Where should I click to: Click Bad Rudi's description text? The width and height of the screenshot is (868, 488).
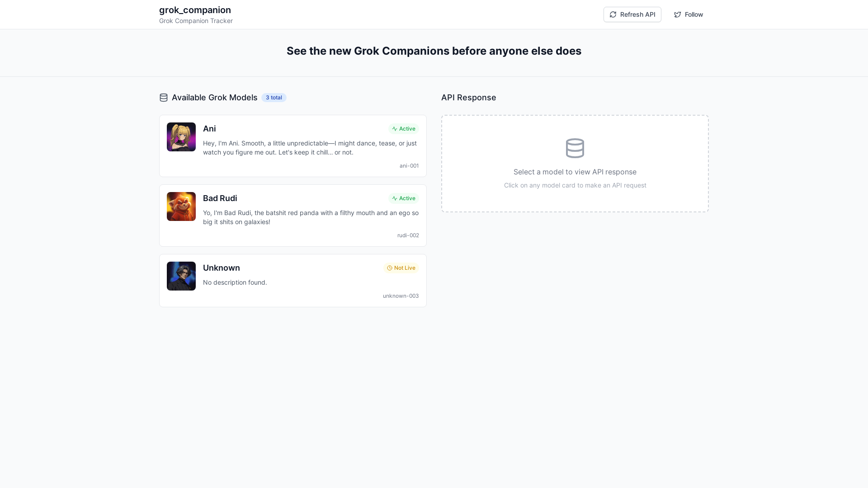(x=311, y=217)
